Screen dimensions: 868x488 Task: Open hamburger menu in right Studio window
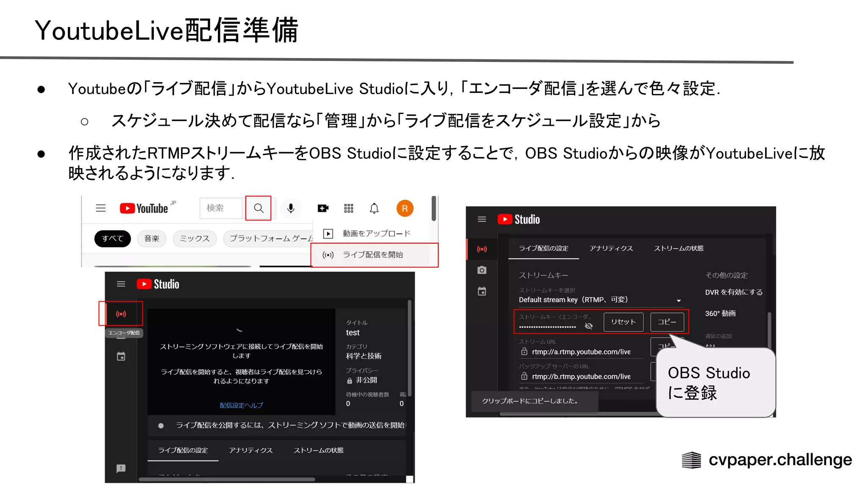pyautogui.click(x=482, y=219)
